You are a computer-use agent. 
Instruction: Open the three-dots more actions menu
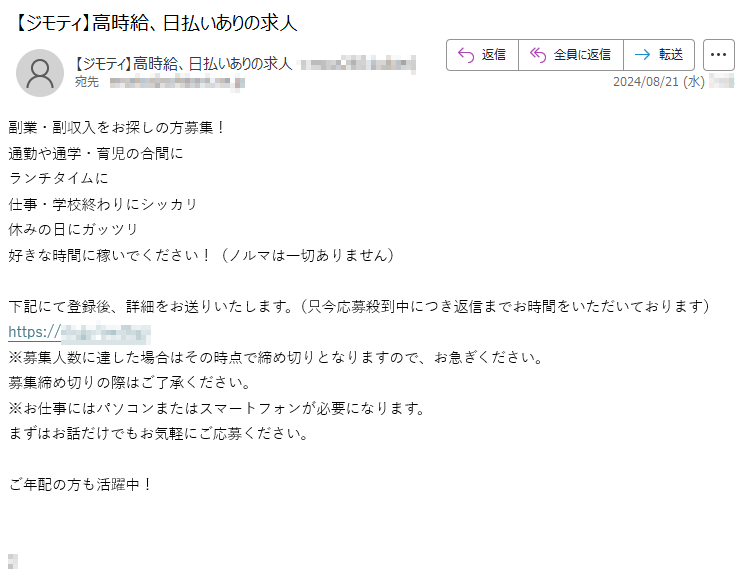(718, 55)
